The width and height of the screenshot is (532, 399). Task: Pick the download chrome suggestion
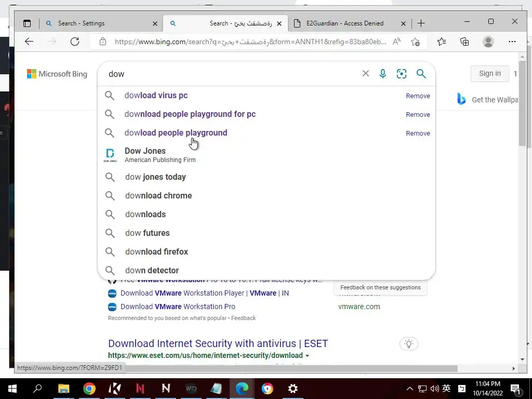click(x=267, y=196)
